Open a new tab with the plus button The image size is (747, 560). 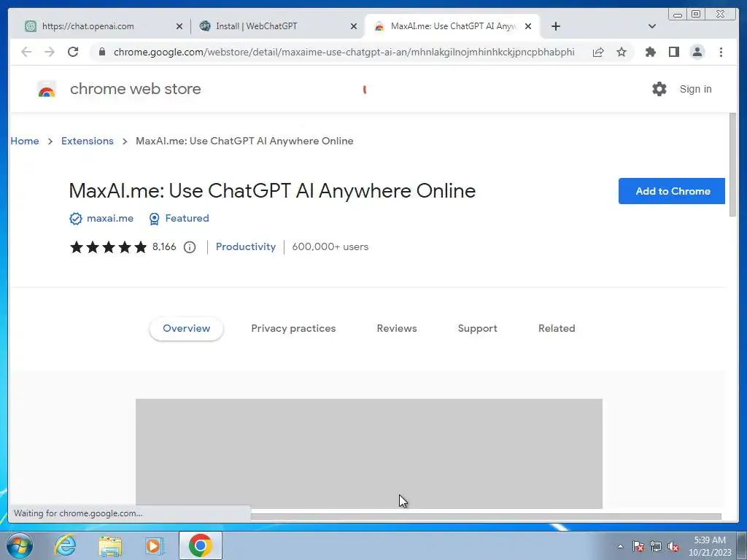pos(555,26)
